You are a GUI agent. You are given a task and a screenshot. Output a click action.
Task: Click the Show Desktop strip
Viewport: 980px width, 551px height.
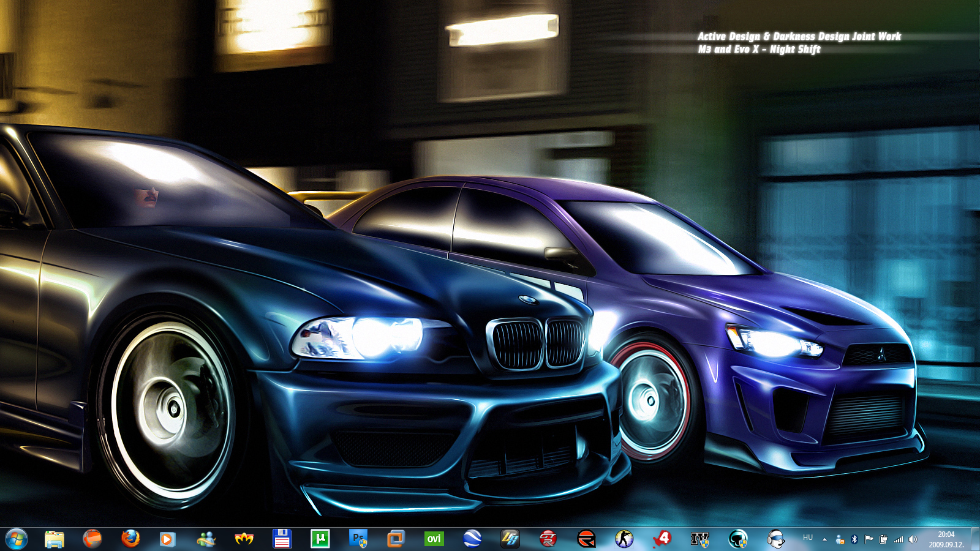tap(975, 539)
